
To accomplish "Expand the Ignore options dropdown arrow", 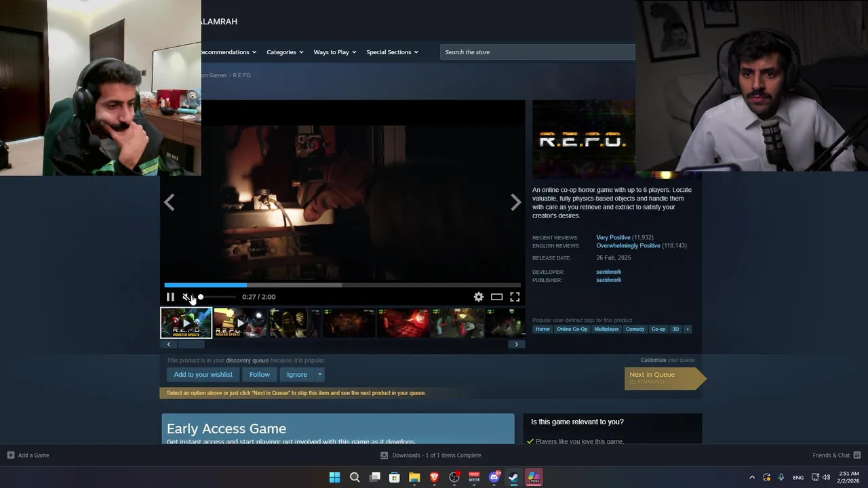I will point(319,375).
